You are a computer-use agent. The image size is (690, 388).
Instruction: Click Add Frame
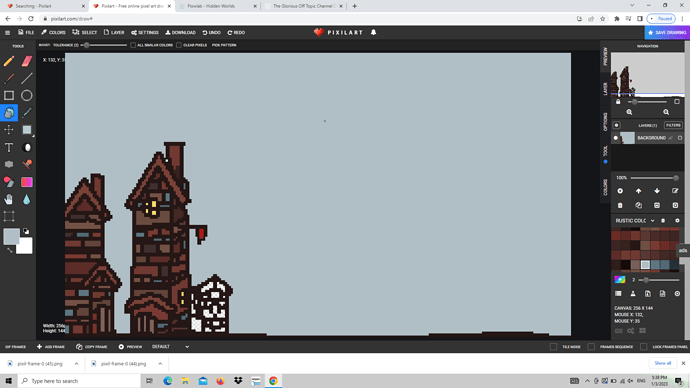click(x=51, y=347)
